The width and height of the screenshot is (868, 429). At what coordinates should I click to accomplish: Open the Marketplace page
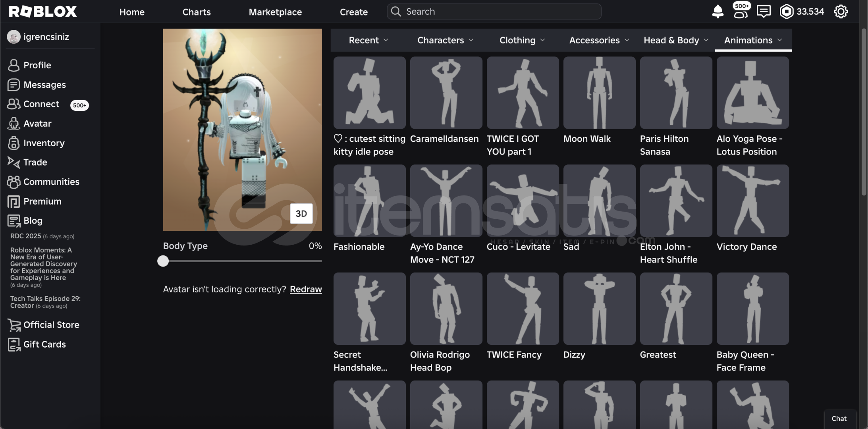[275, 12]
